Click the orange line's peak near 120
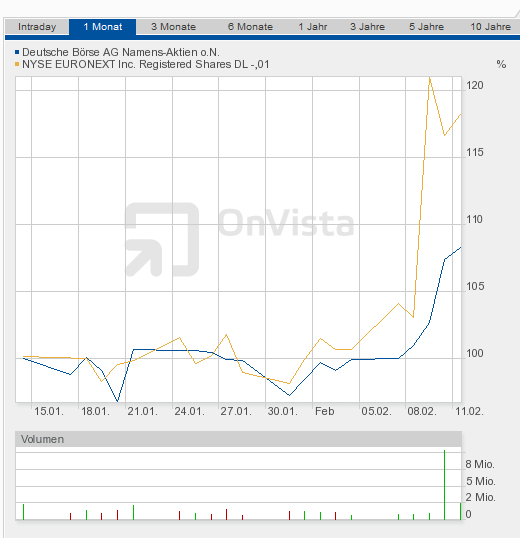Image resolution: width=520 pixels, height=538 pixels. 430,79
